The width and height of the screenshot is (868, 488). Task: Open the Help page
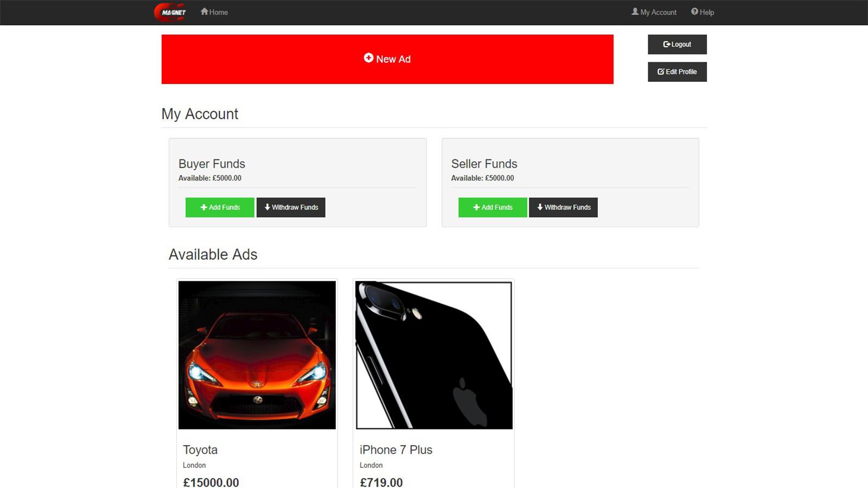[703, 12]
